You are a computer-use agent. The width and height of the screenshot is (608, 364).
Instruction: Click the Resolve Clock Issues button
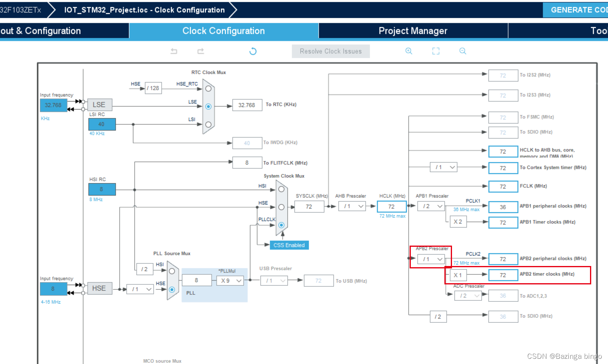(x=331, y=51)
